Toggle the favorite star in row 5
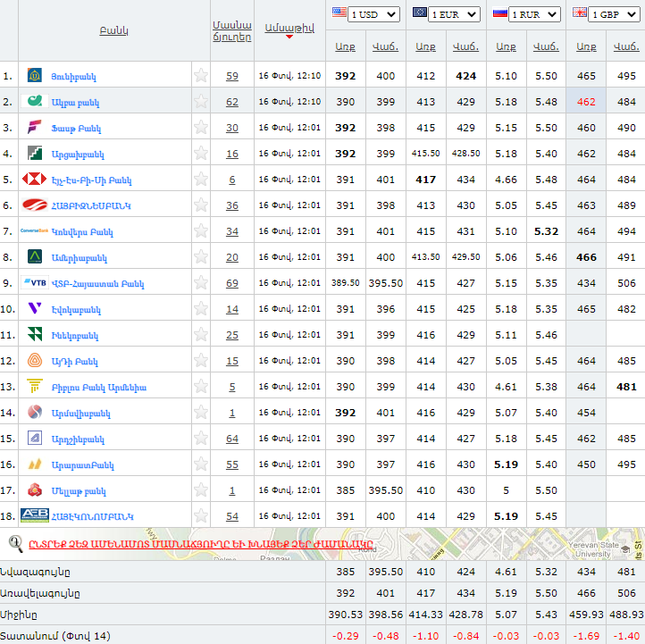 201,179
